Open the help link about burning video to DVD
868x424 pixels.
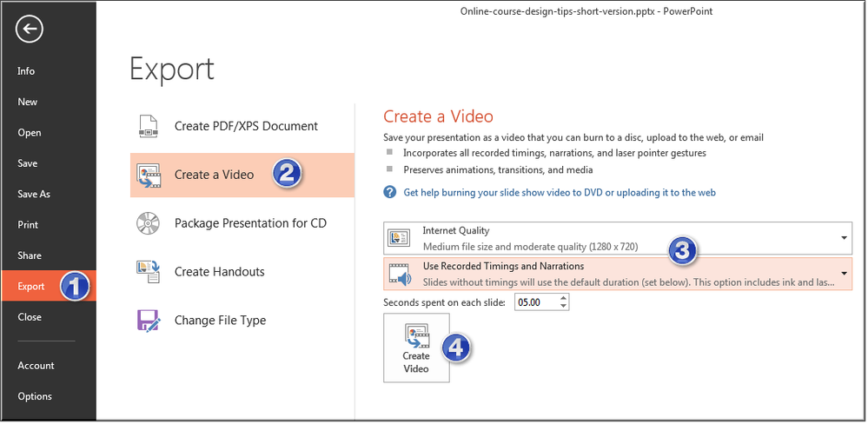pyautogui.click(x=560, y=193)
